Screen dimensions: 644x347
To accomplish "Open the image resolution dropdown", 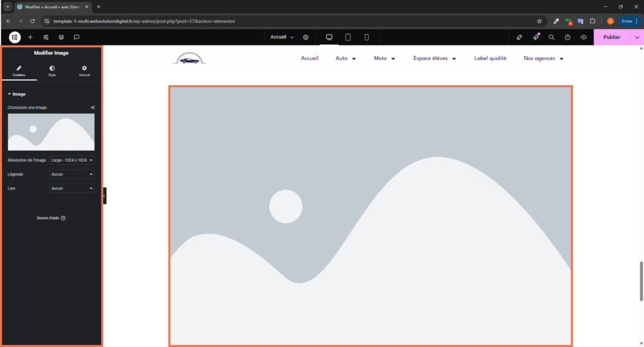I will click(72, 161).
